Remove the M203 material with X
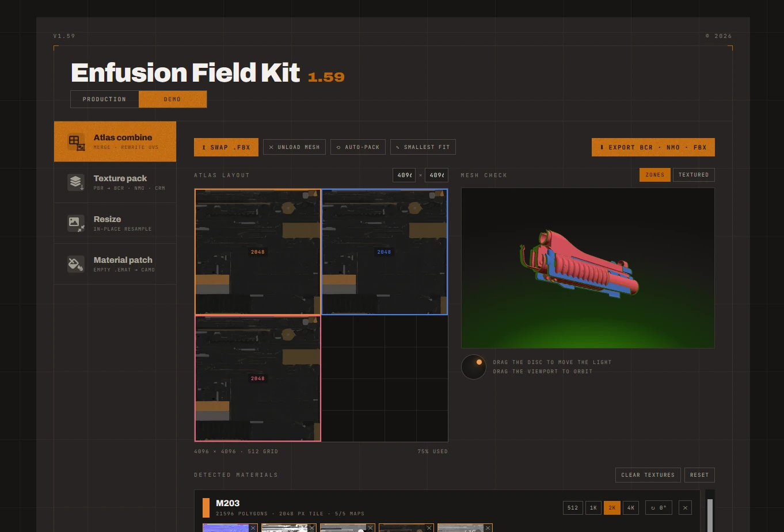Viewport: 784px width, 532px height. pyautogui.click(x=685, y=508)
